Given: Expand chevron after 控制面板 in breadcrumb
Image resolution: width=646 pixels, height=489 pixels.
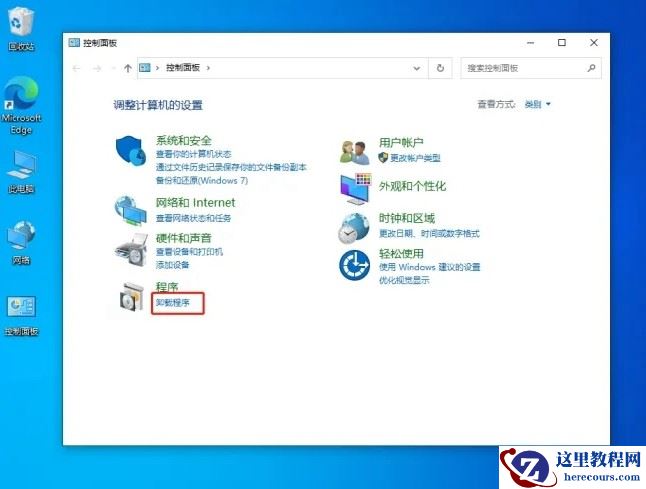Looking at the screenshot, I should pyautogui.click(x=208, y=68).
